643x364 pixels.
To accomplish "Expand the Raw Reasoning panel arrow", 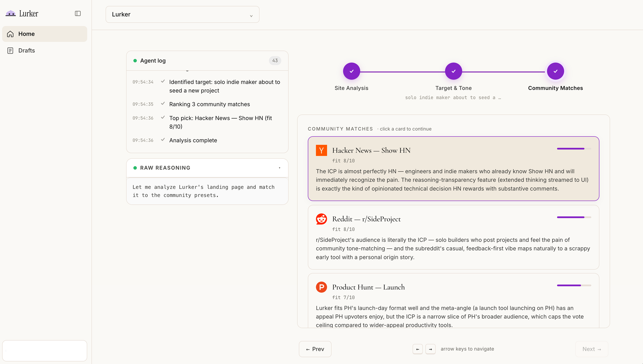I will click(280, 168).
